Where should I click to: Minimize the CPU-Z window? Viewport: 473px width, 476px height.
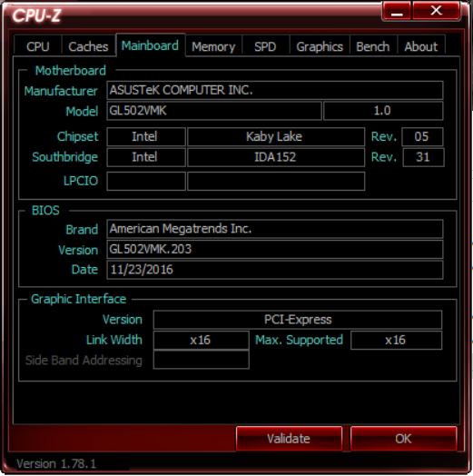[397, 11]
